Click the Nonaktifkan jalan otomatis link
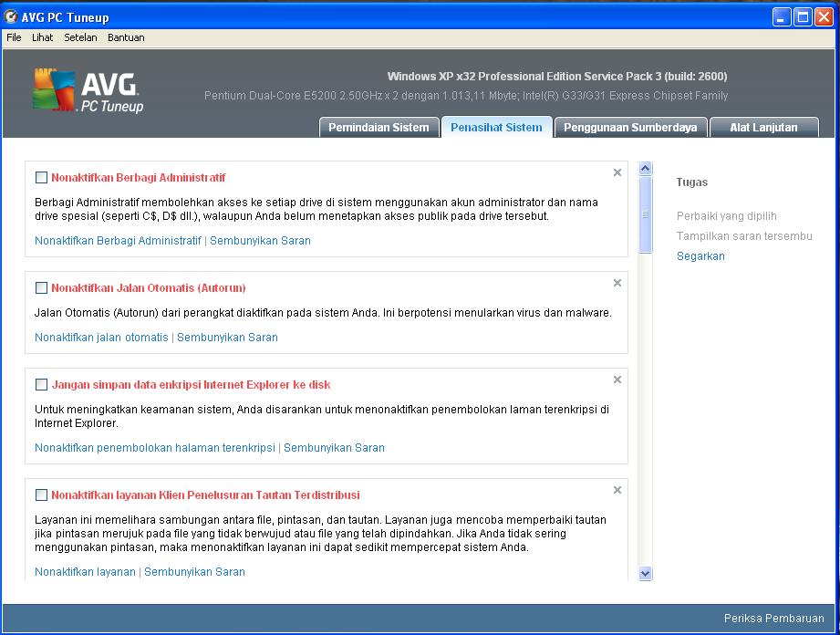 (101, 337)
